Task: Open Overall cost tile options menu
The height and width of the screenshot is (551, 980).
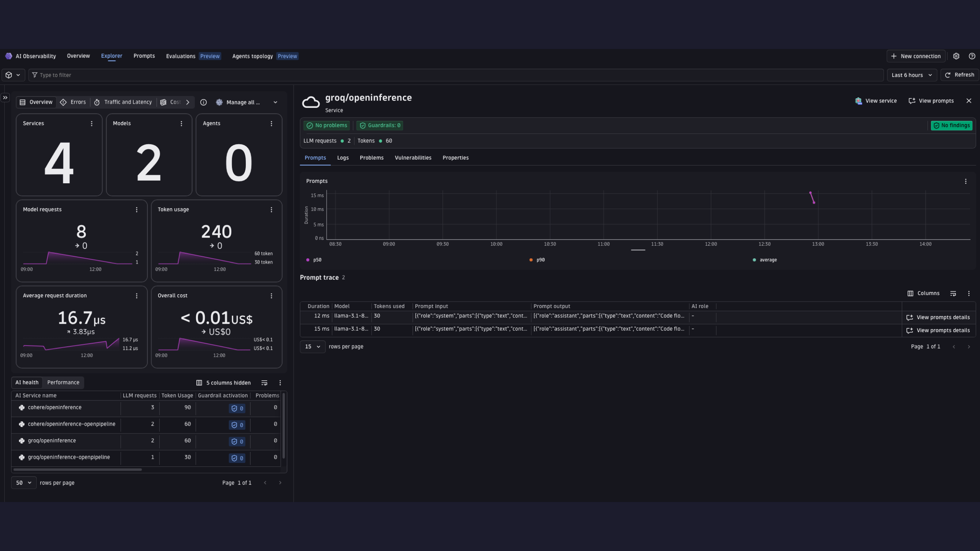Action: [x=271, y=296]
